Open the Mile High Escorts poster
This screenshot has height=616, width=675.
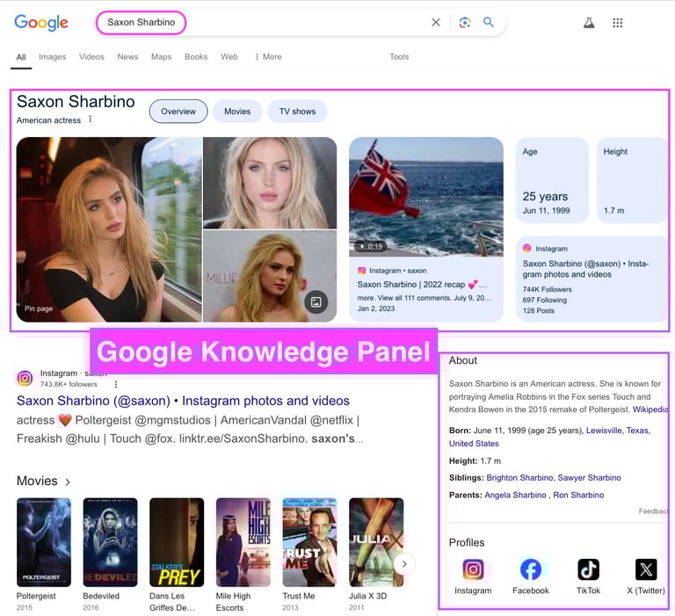(x=243, y=542)
